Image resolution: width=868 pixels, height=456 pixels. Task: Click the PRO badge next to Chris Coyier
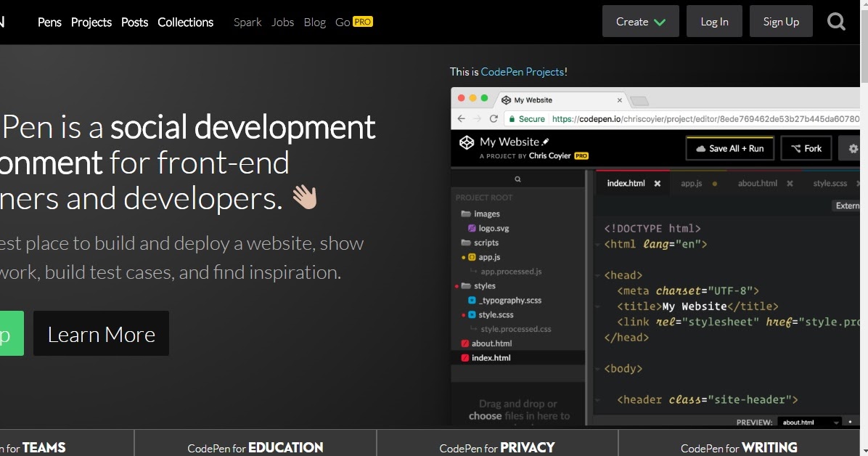coord(581,155)
